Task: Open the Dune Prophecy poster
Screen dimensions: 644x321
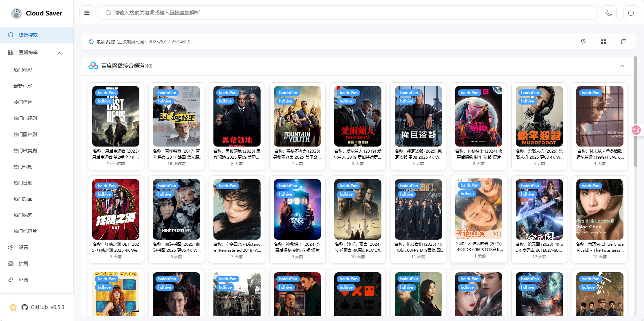Action: 358,209
